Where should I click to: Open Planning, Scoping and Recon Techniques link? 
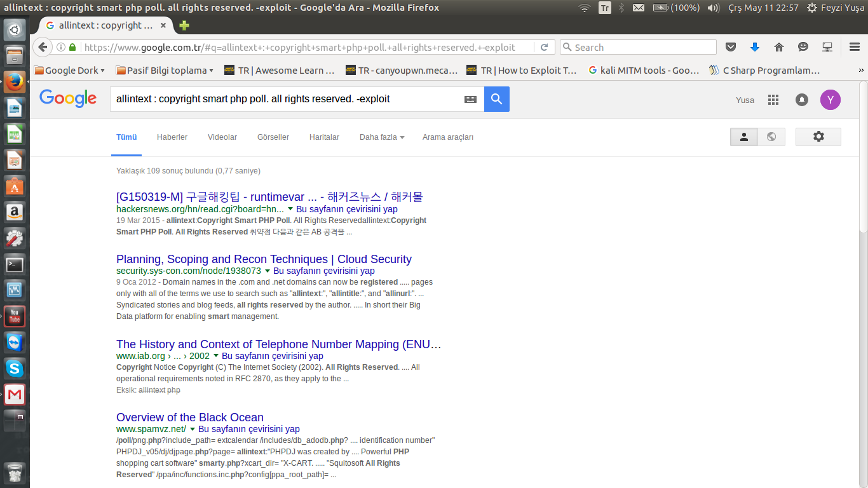(264, 259)
